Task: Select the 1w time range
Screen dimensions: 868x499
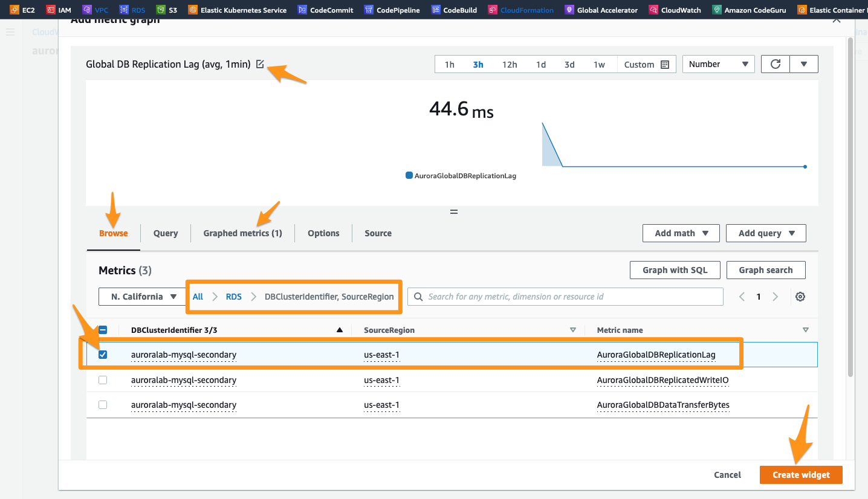Action: point(599,65)
